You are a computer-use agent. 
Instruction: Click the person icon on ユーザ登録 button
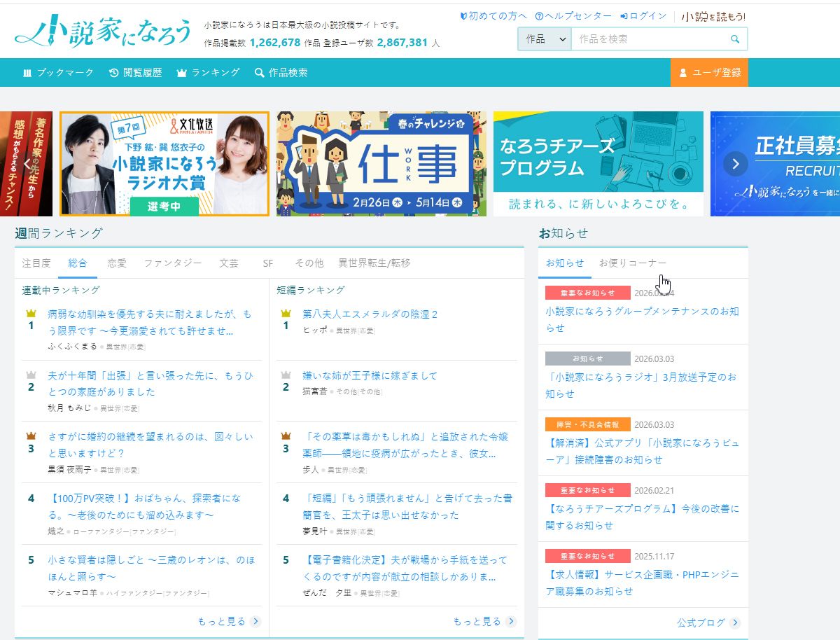pos(683,72)
